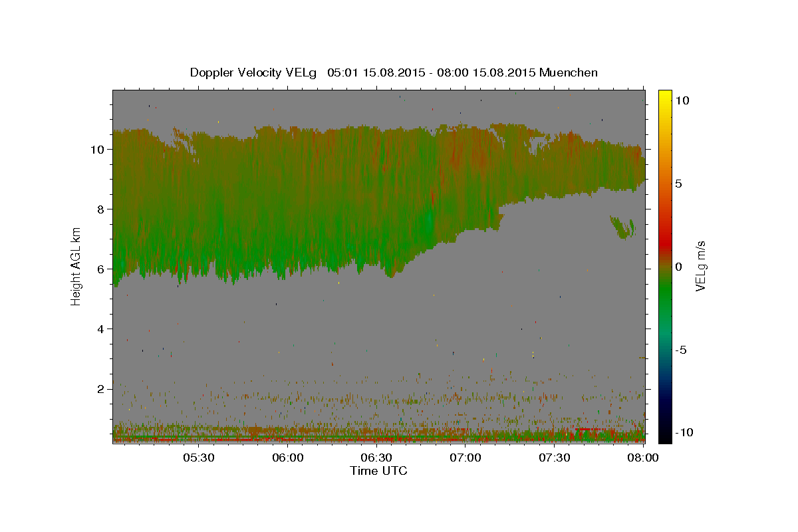
Task: Click the colorbar tick label 0
Action: pos(679,266)
